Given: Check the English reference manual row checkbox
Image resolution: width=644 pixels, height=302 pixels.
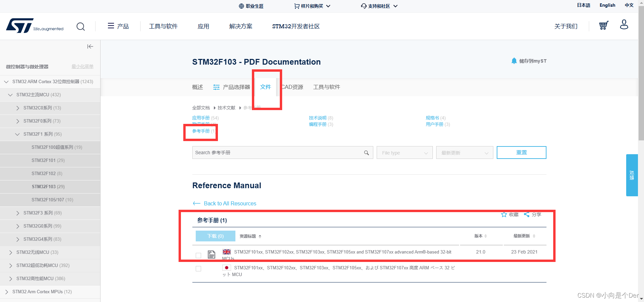Looking at the screenshot, I should [x=198, y=256].
